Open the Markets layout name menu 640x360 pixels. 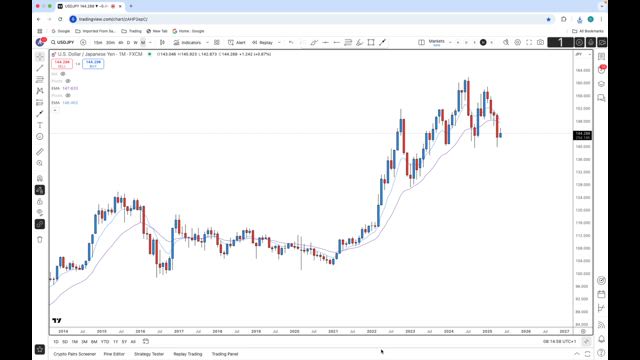click(436, 42)
